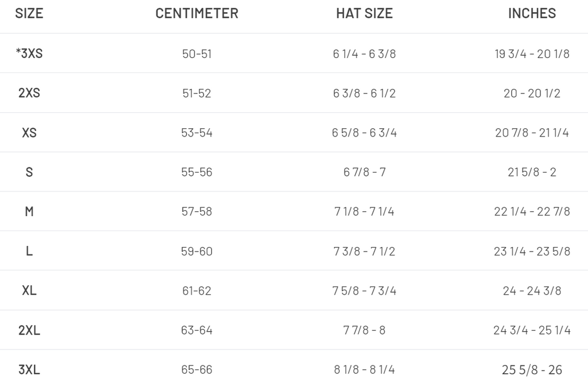This screenshot has height=387, width=588.
Task: Select the S size label
Action: click(29, 172)
